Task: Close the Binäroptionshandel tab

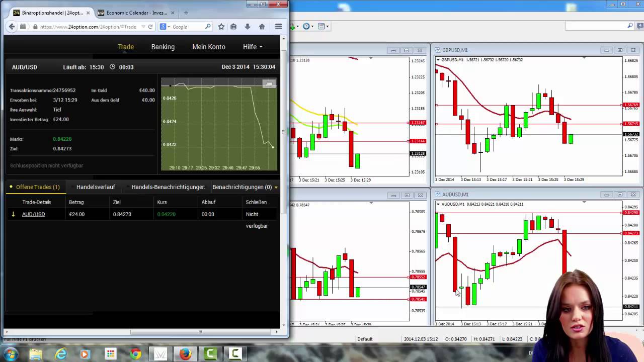Action: click(89, 13)
